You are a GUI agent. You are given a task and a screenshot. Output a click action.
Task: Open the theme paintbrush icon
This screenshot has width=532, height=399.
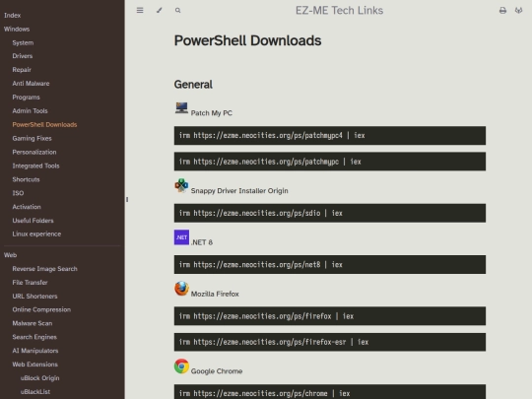click(160, 11)
